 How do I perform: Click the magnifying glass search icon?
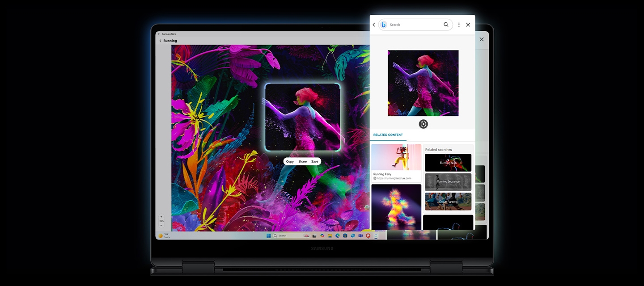[x=446, y=25]
